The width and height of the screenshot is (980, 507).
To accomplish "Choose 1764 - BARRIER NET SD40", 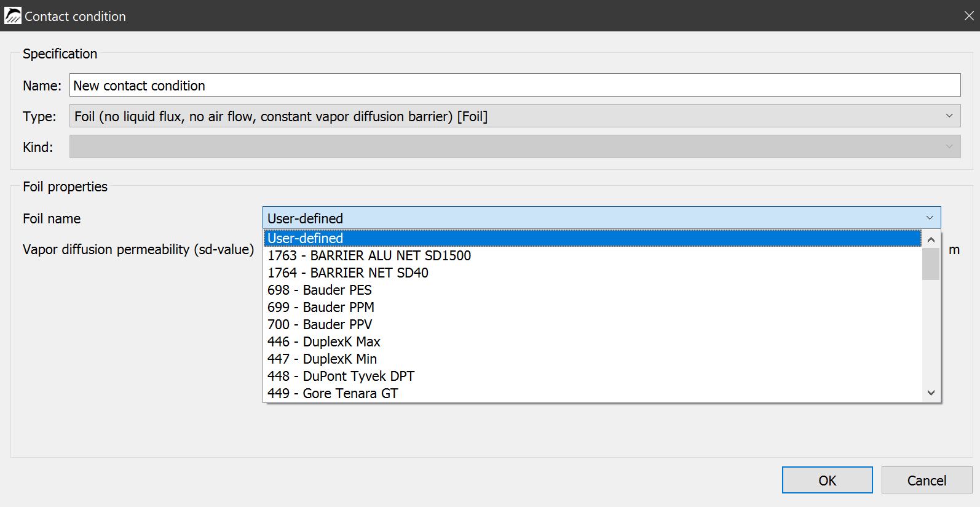I will [x=593, y=273].
